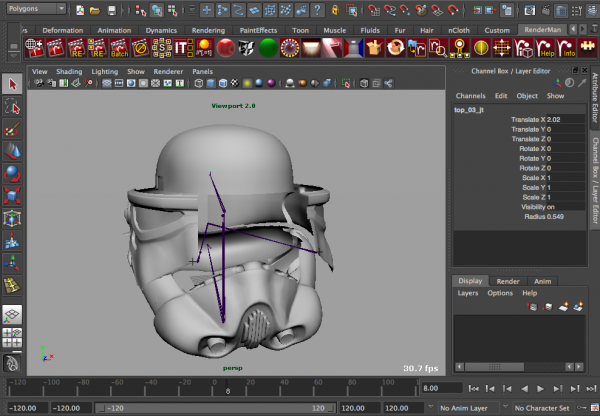Image resolution: width=600 pixels, height=416 pixels.
Task: Activate the Paint Selection tool
Action: click(x=12, y=129)
